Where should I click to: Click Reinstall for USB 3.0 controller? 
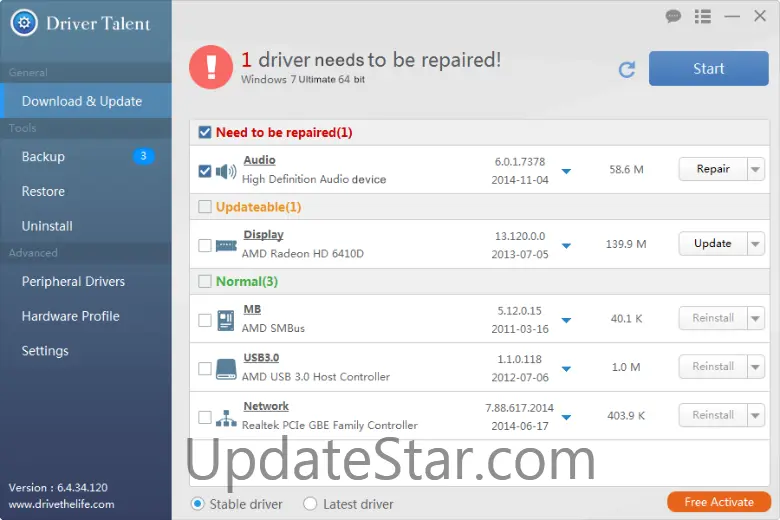[x=713, y=367]
